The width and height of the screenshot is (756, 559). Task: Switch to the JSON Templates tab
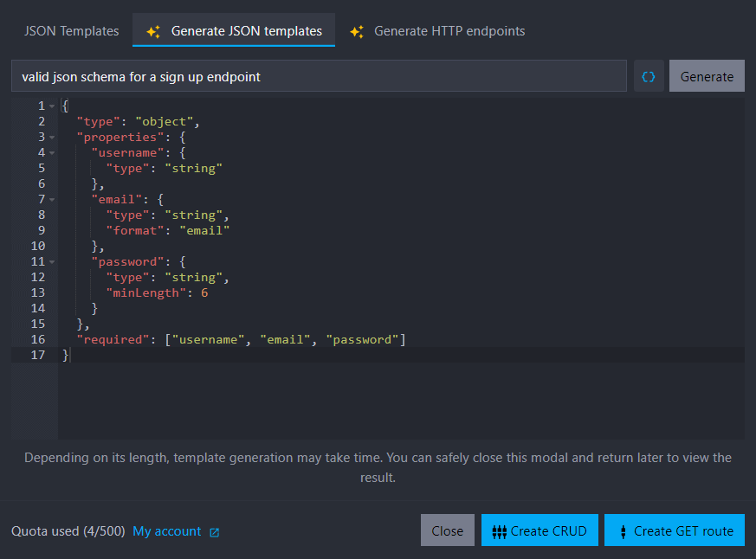(71, 30)
